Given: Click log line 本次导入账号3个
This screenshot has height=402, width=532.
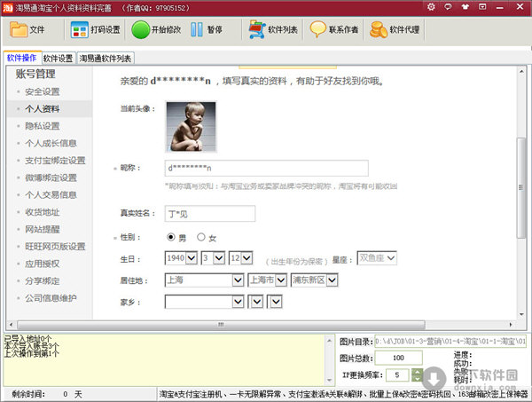Looking at the screenshot, I should (x=32, y=346).
